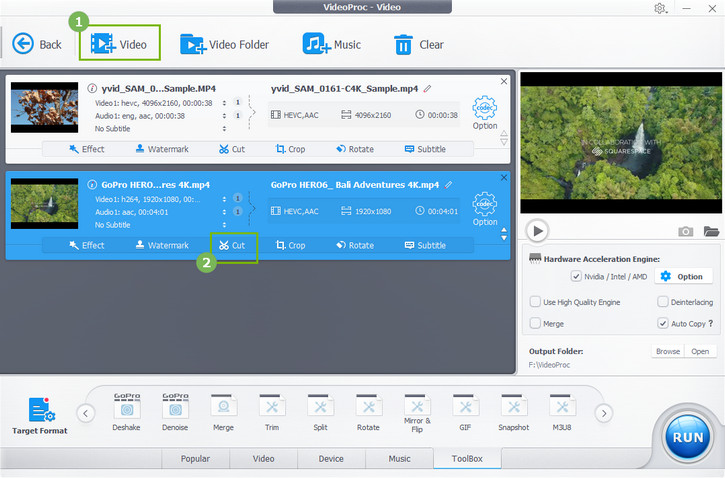Image resolution: width=725 pixels, height=478 pixels.
Task: Open Crop for yvid_SAM video
Action: (290, 149)
